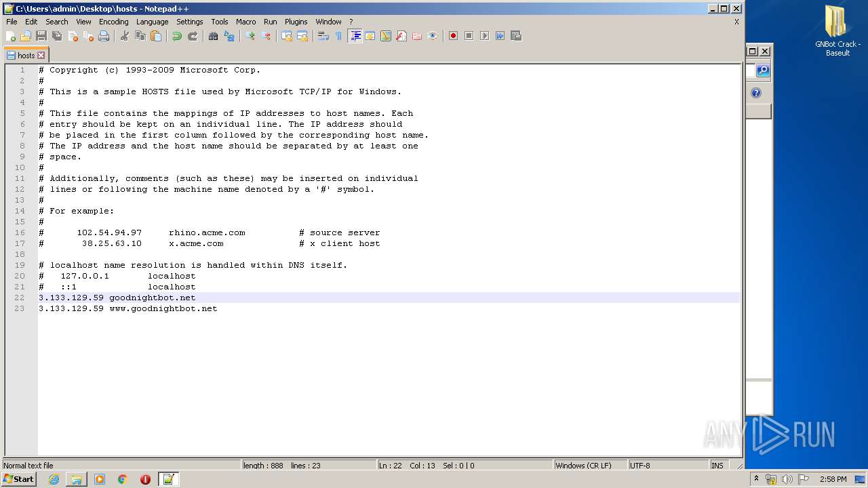Click the Paste clipboard icon
The height and width of the screenshot is (488, 868).
point(156,36)
